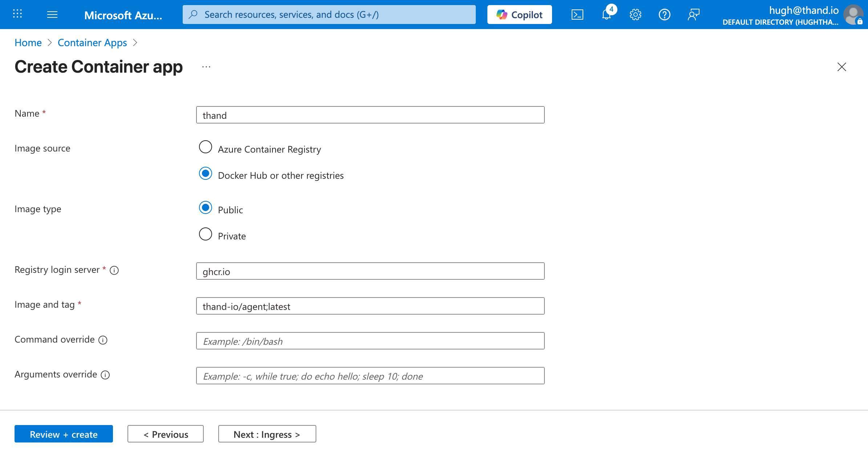The height and width of the screenshot is (457, 868).
Task: Select Azure Container Registry image source
Action: click(x=205, y=147)
